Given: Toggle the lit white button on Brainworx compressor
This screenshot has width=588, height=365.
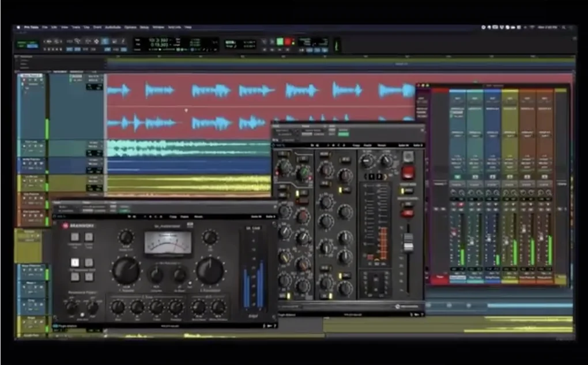Looking at the screenshot, I should [75, 262].
